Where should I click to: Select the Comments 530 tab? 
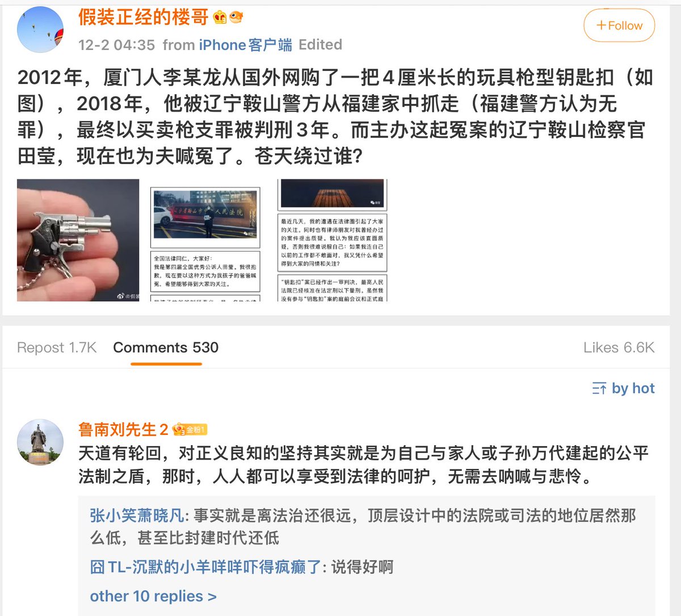tap(166, 347)
